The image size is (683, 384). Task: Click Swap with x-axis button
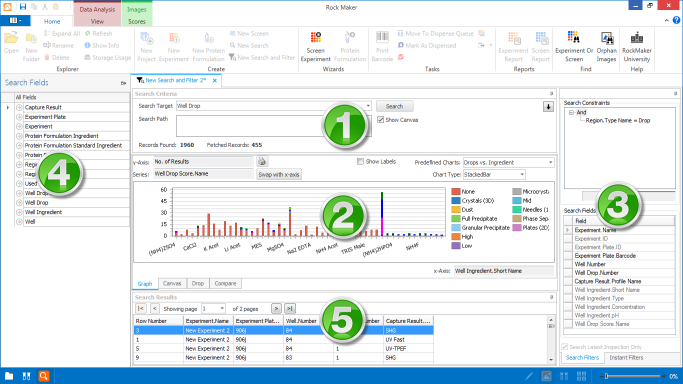tap(279, 175)
